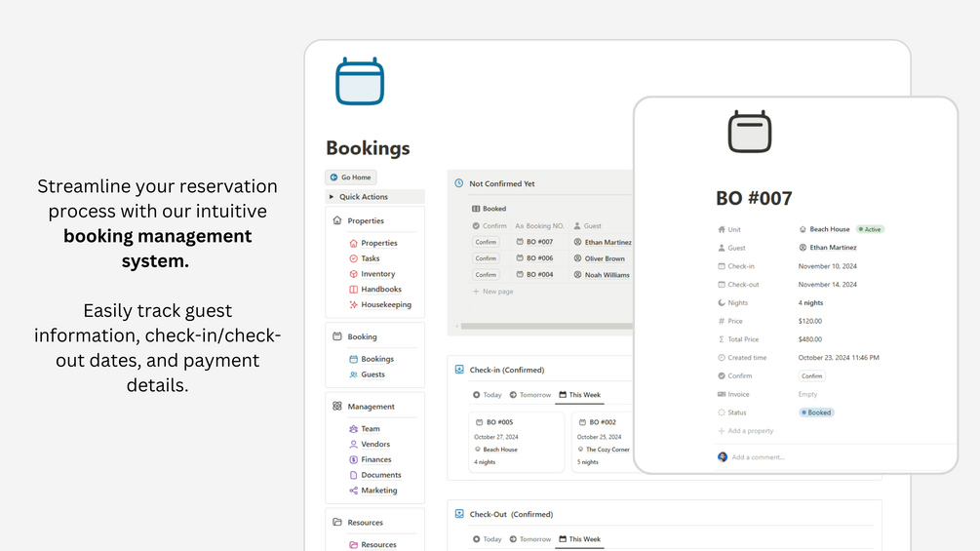The image size is (980, 551).
Task: Click the Vendors person icon
Action: 353,444
